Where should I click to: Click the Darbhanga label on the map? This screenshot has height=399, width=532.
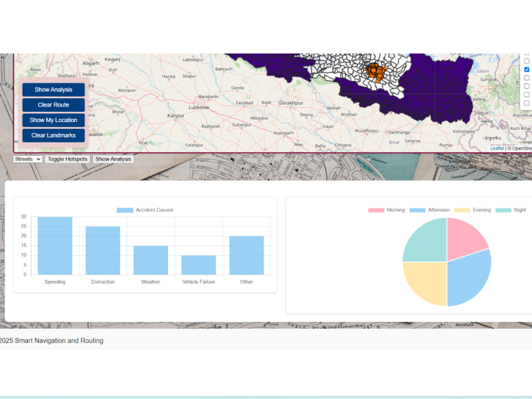[399, 132]
